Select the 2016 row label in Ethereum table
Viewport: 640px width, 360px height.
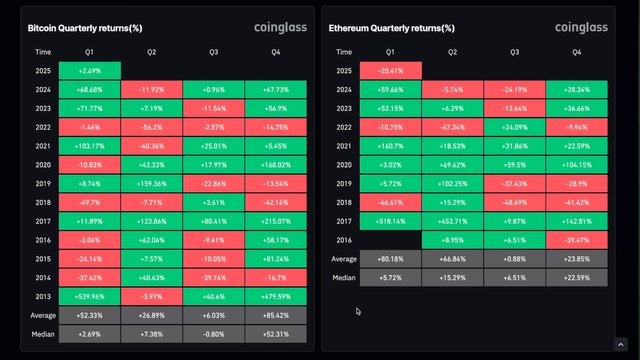coord(344,240)
